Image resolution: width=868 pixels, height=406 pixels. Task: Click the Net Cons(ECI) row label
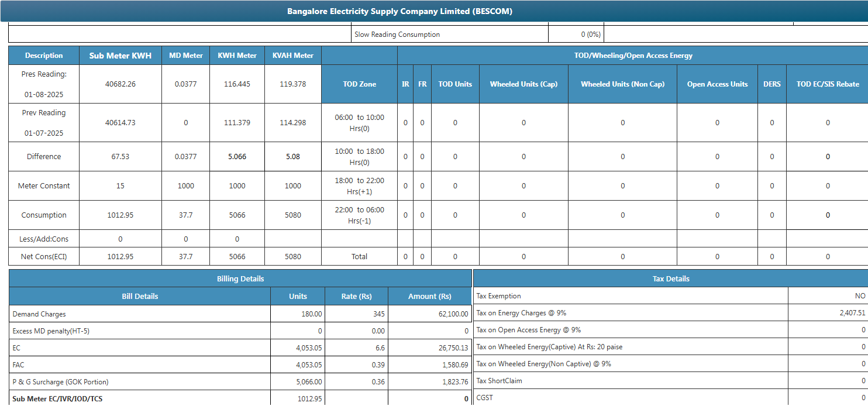click(44, 256)
